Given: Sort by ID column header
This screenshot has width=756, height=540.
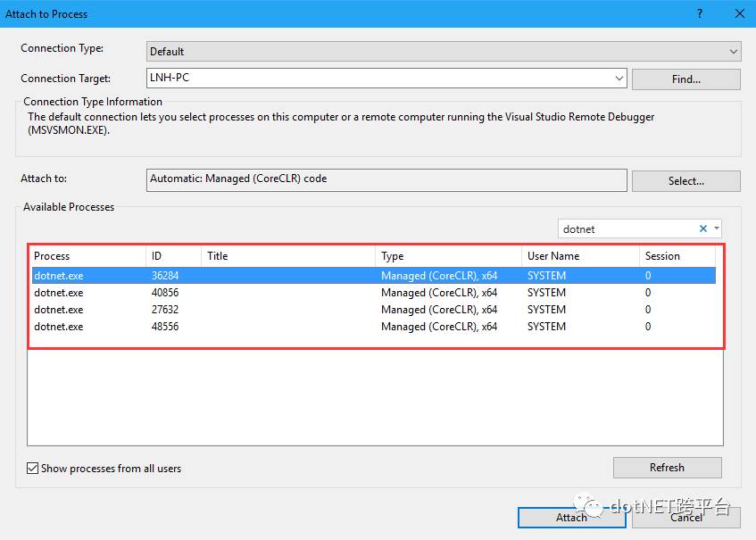Looking at the screenshot, I should pyautogui.click(x=173, y=256).
